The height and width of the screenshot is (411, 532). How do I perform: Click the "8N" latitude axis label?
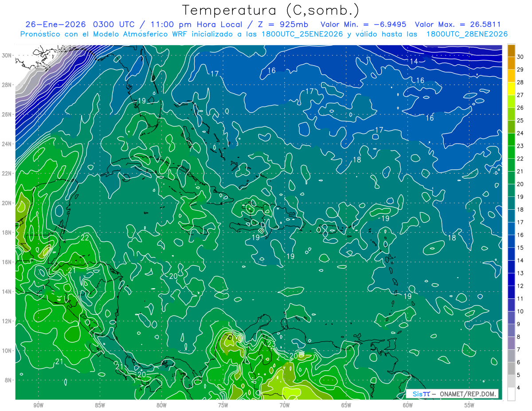[x=9, y=380]
